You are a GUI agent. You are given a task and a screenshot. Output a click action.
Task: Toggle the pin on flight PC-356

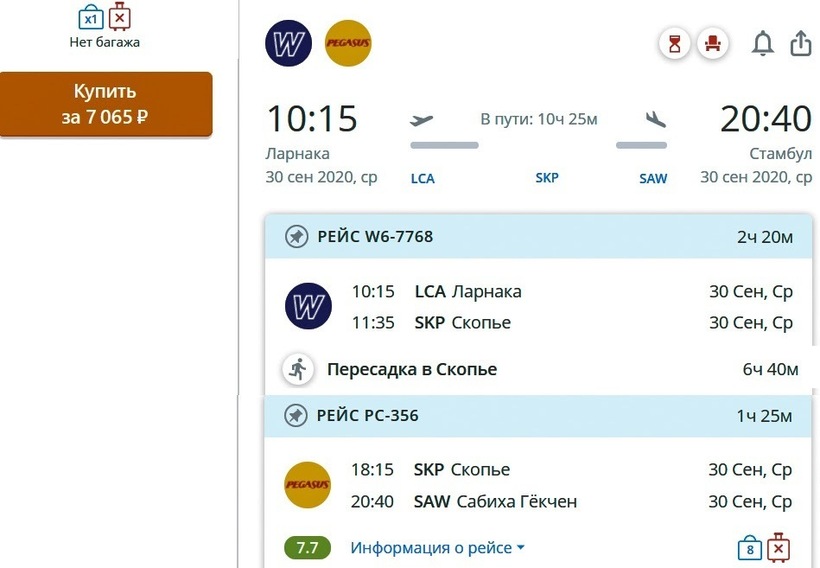click(296, 415)
